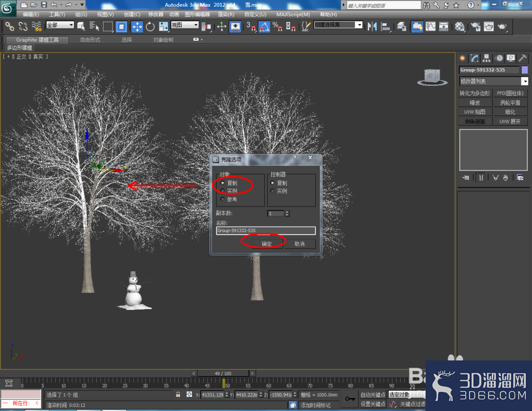Toggle the Graphite Modeling Tools ribbon
Image resolution: width=532 pixels, height=411 pixels.
tap(417, 27)
